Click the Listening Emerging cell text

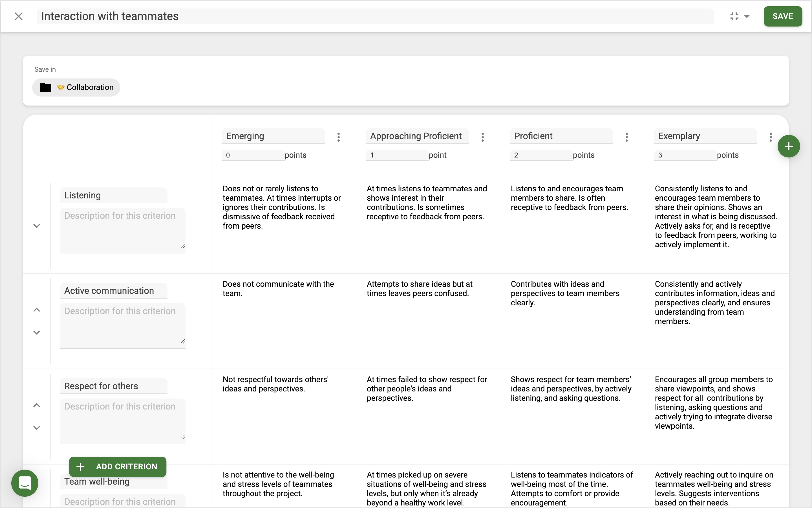pyautogui.click(x=282, y=207)
